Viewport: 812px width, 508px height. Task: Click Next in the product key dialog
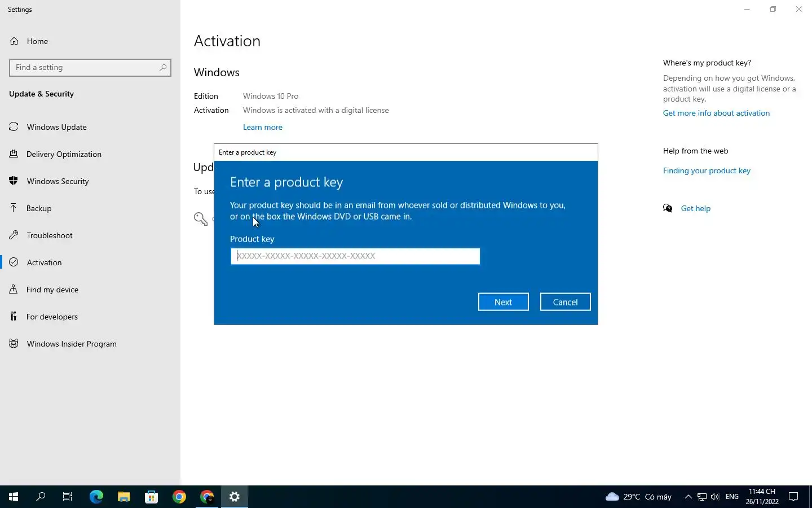(504, 302)
